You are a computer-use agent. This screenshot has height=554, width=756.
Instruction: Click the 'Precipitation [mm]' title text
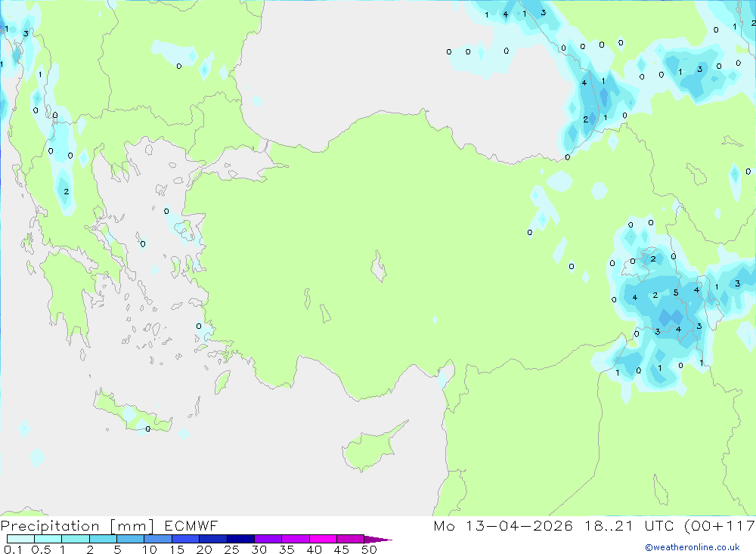click(x=77, y=525)
